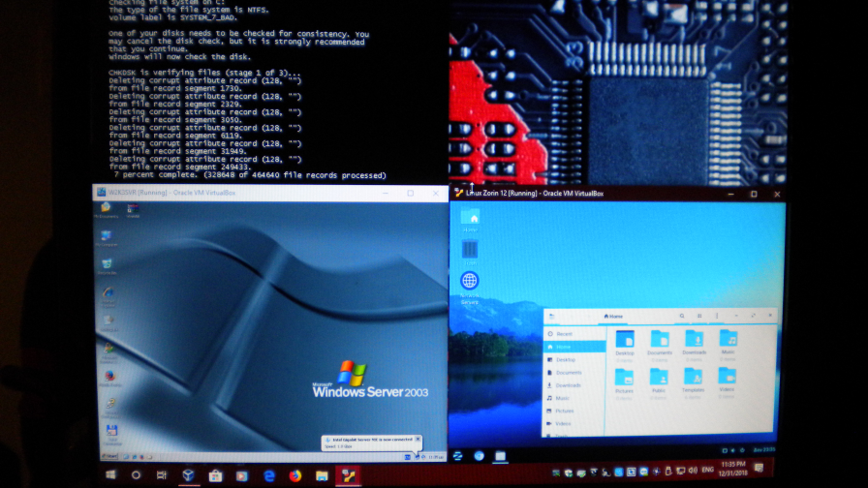Click the Cortana circle icon on taskbar
Image resolution: width=868 pixels, height=488 pixels.
(x=136, y=475)
